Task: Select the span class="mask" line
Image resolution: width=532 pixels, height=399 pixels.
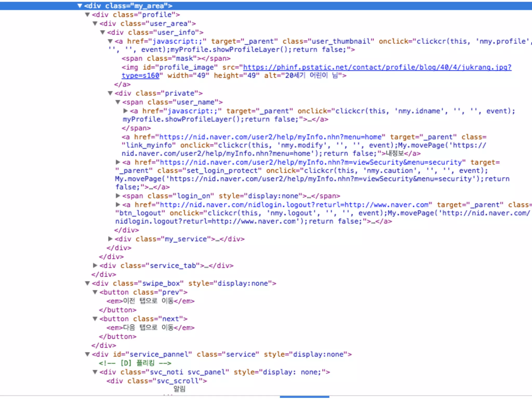Action: coord(176,58)
